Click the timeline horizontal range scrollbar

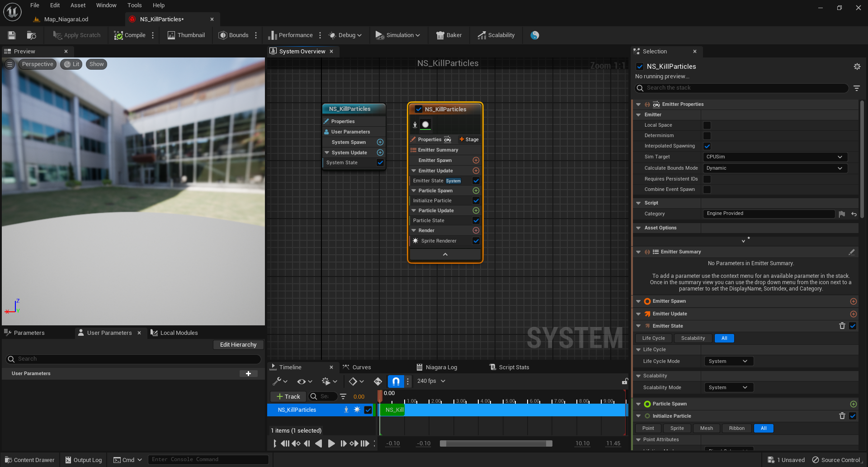coord(496,443)
